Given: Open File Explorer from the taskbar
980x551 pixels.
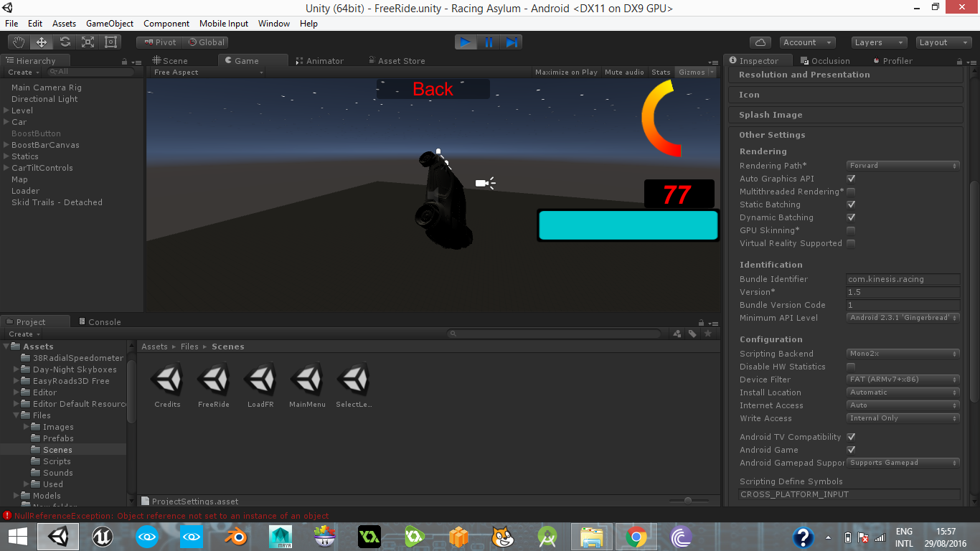Looking at the screenshot, I should pyautogui.click(x=592, y=537).
